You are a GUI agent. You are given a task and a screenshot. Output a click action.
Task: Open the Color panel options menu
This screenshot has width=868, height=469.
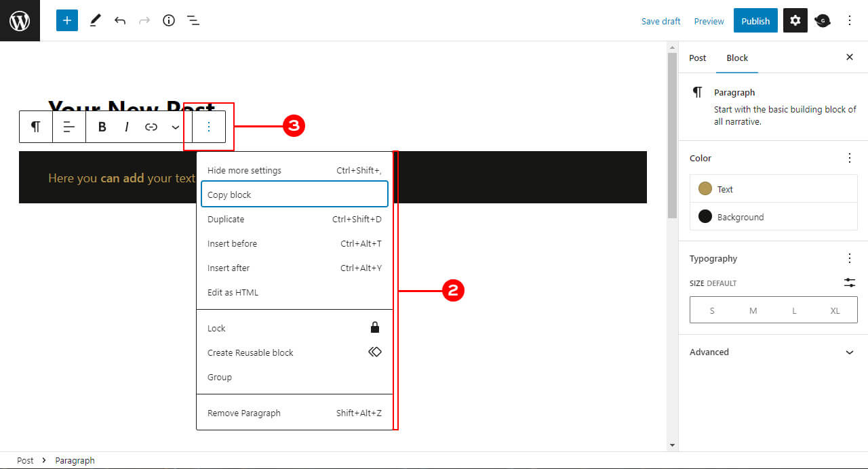tap(850, 158)
